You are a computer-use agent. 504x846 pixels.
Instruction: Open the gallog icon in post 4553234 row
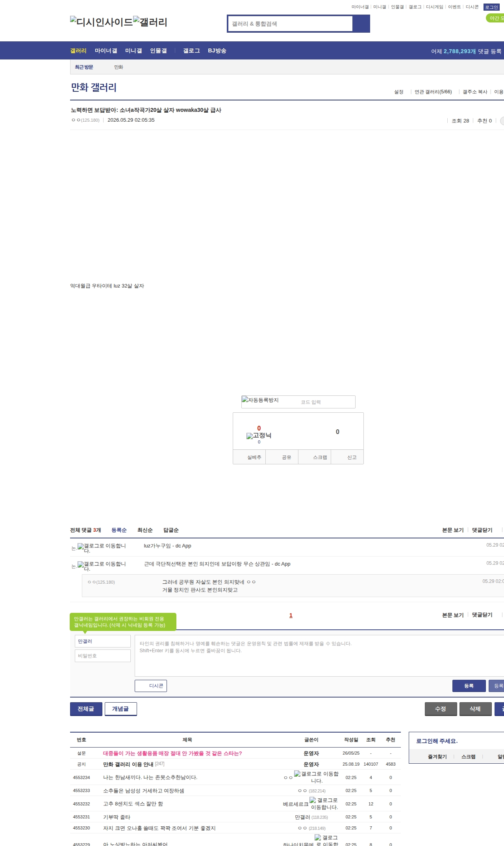[316, 777]
